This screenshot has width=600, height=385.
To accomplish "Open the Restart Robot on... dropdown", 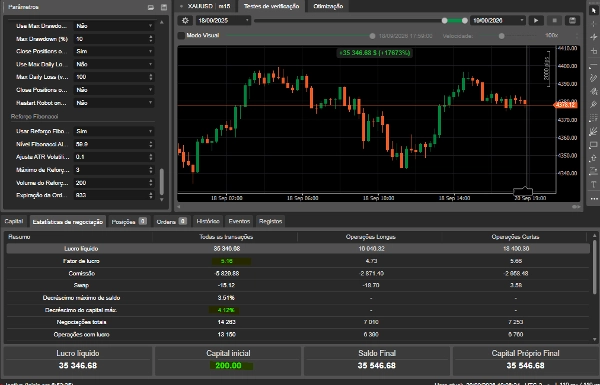I will tap(114, 103).
